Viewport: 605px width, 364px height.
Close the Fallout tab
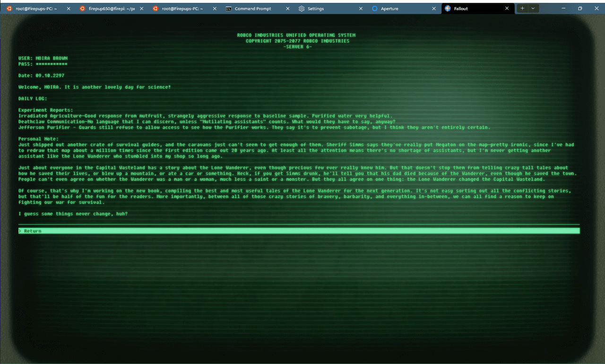pyautogui.click(x=507, y=9)
